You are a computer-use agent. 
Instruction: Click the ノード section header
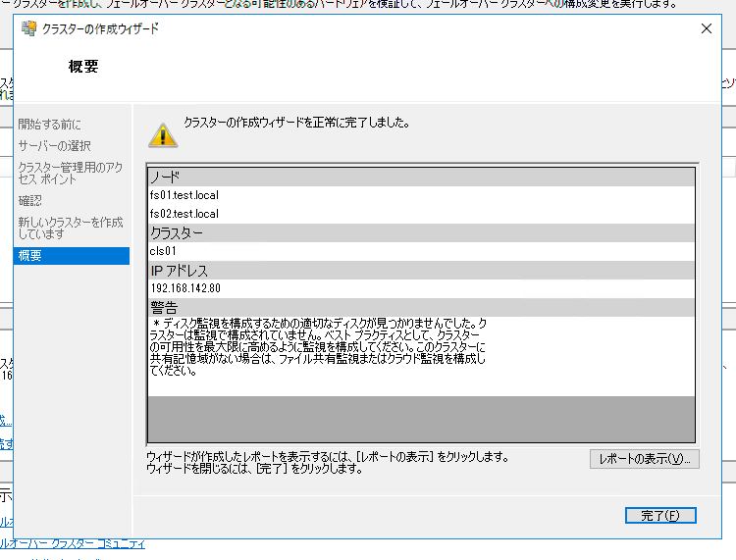[421, 178]
